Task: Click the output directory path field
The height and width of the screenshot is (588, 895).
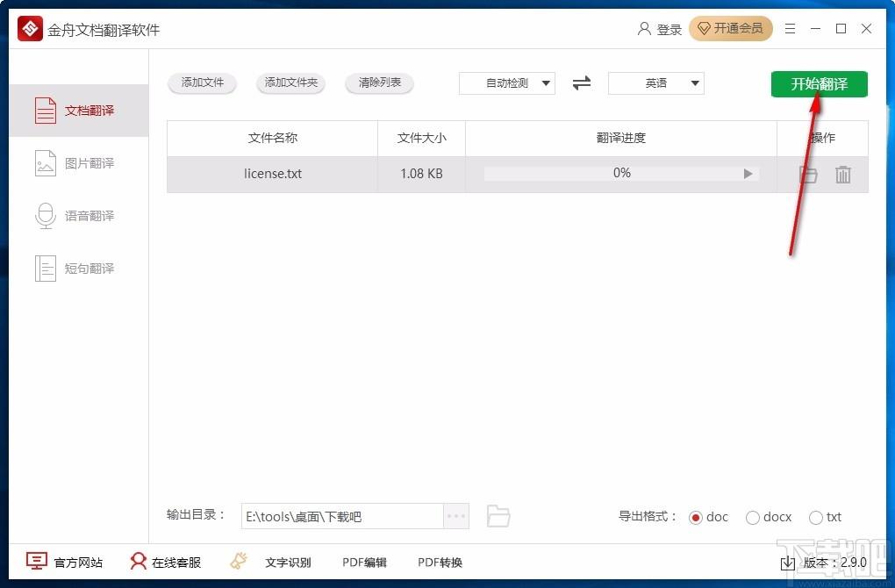Action: pos(342,516)
